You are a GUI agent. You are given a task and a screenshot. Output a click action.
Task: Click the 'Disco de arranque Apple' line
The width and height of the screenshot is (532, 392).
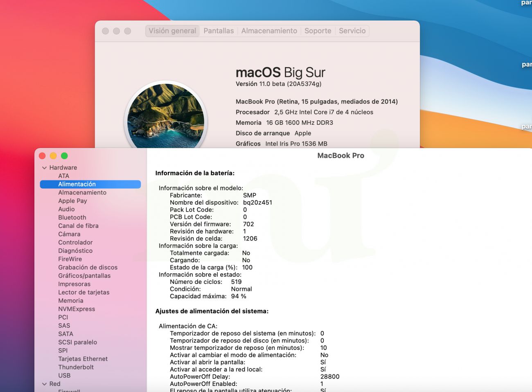click(273, 133)
